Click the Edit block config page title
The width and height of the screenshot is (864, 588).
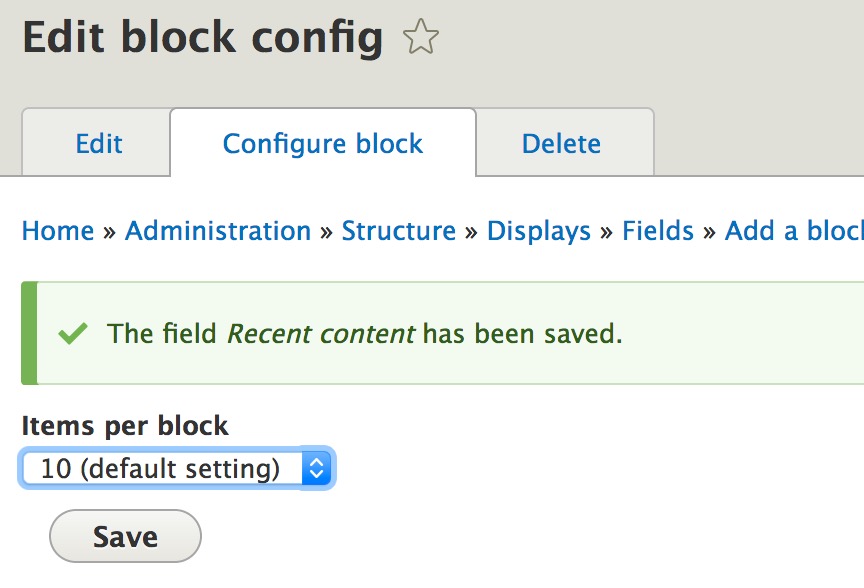point(203,39)
